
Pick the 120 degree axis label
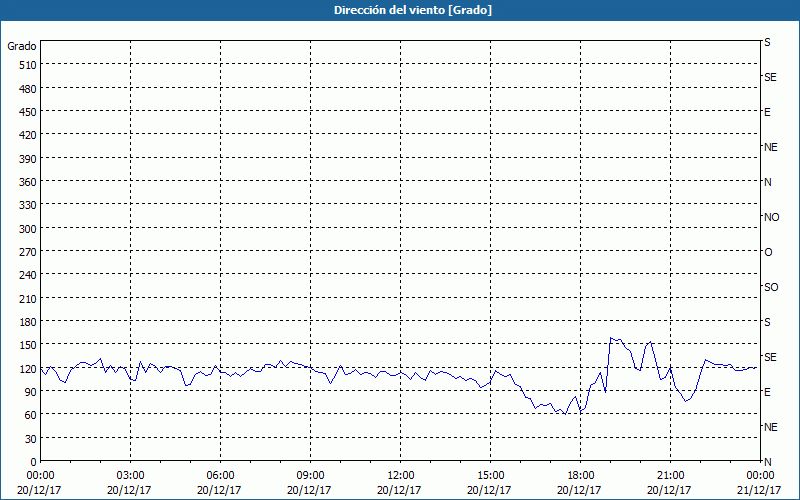pyautogui.click(x=28, y=369)
